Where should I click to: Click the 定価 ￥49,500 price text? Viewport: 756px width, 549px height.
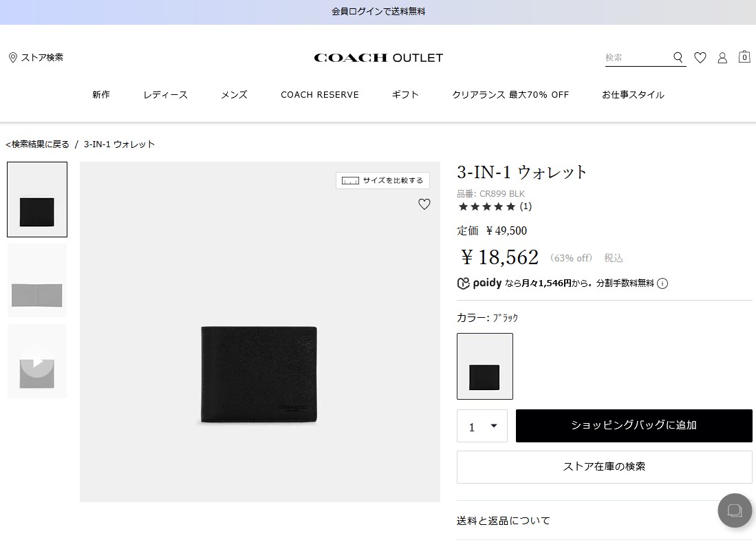point(492,231)
